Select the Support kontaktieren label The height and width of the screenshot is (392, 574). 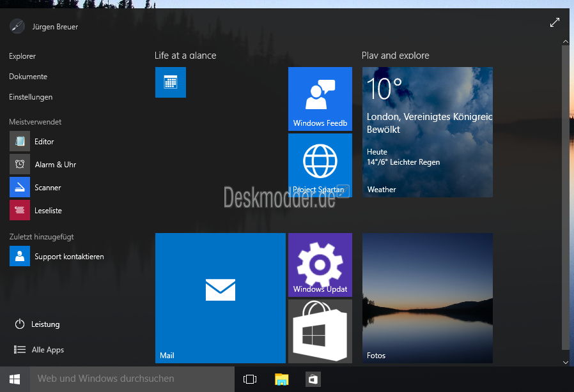(x=69, y=257)
